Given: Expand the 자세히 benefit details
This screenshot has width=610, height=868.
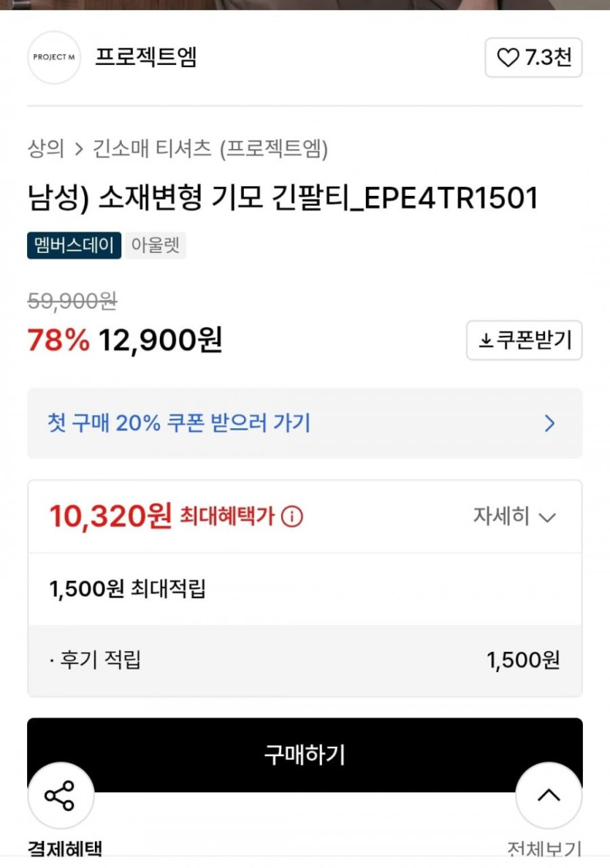Looking at the screenshot, I should point(501,517).
